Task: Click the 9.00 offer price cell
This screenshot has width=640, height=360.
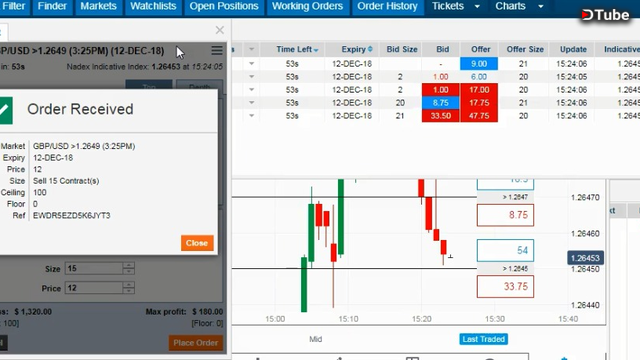Action: click(x=479, y=64)
